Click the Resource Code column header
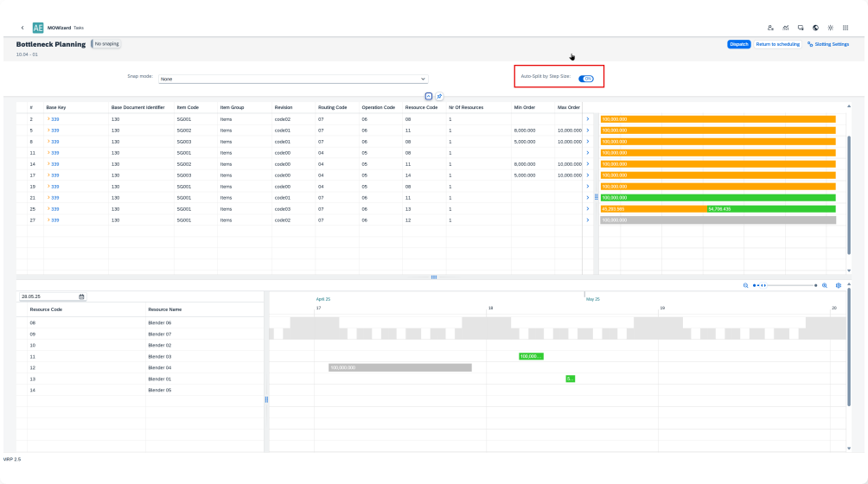This screenshot has width=868, height=484. click(418, 107)
